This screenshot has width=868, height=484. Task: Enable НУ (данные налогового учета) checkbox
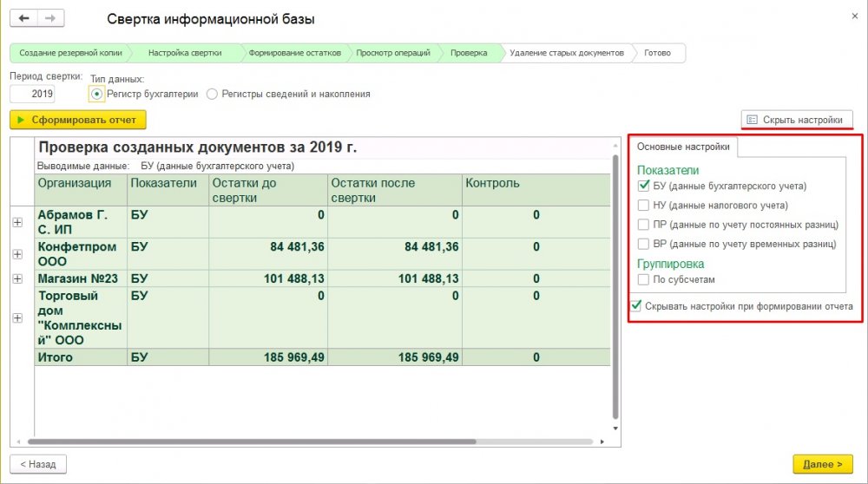643,206
